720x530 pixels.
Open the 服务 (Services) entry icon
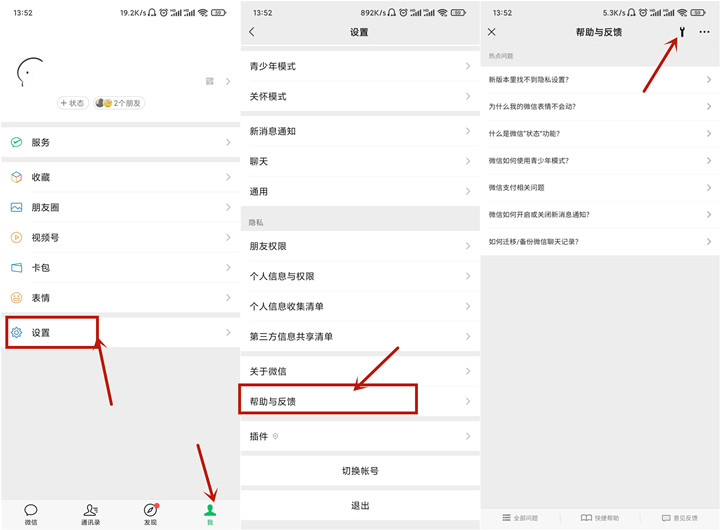[17, 142]
